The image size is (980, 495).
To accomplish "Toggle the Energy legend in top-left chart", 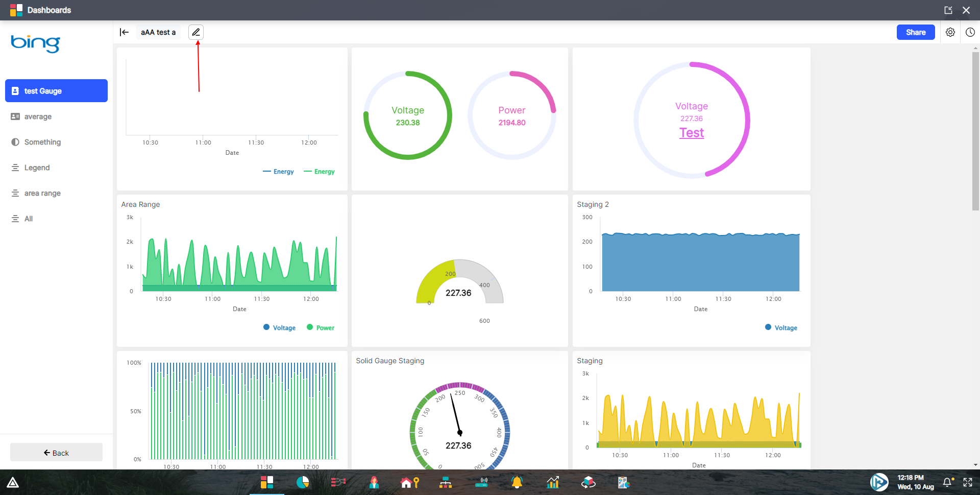I will (279, 171).
